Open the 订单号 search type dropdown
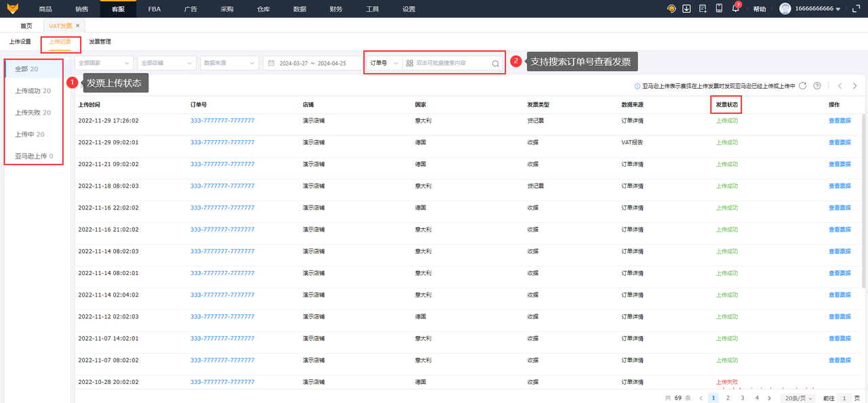 click(384, 63)
